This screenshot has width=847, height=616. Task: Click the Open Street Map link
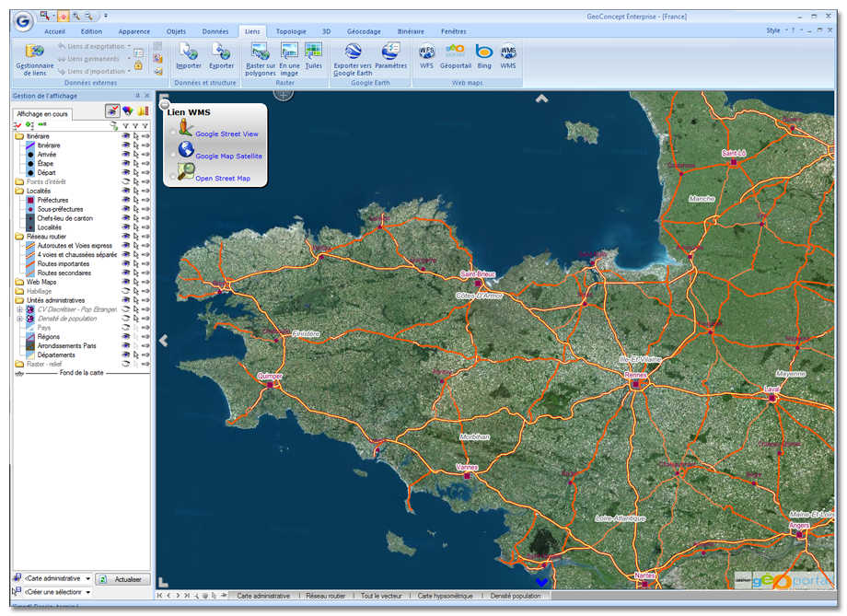pos(222,179)
